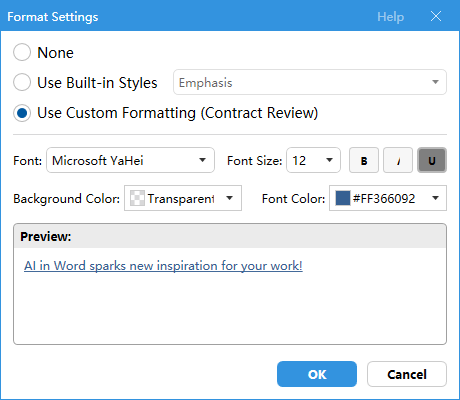Viewport: 460px width, 400px height.
Task: Close the Format Settings dialog
Action: pyautogui.click(x=436, y=16)
